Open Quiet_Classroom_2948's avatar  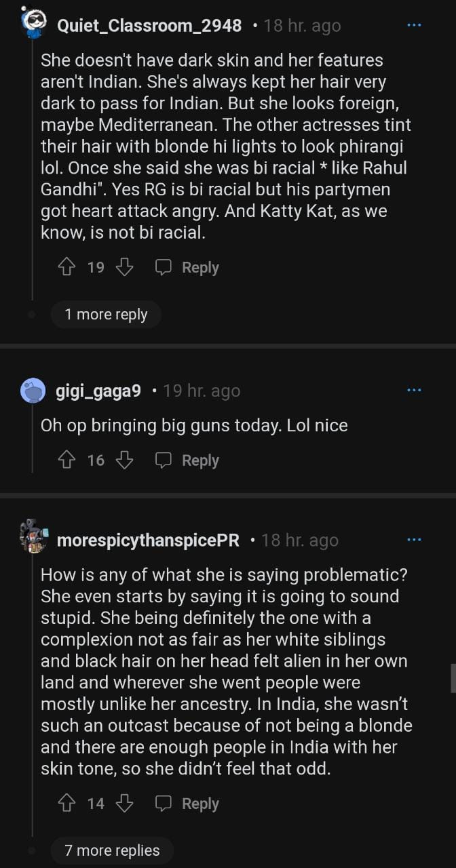(x=33, y=25)
